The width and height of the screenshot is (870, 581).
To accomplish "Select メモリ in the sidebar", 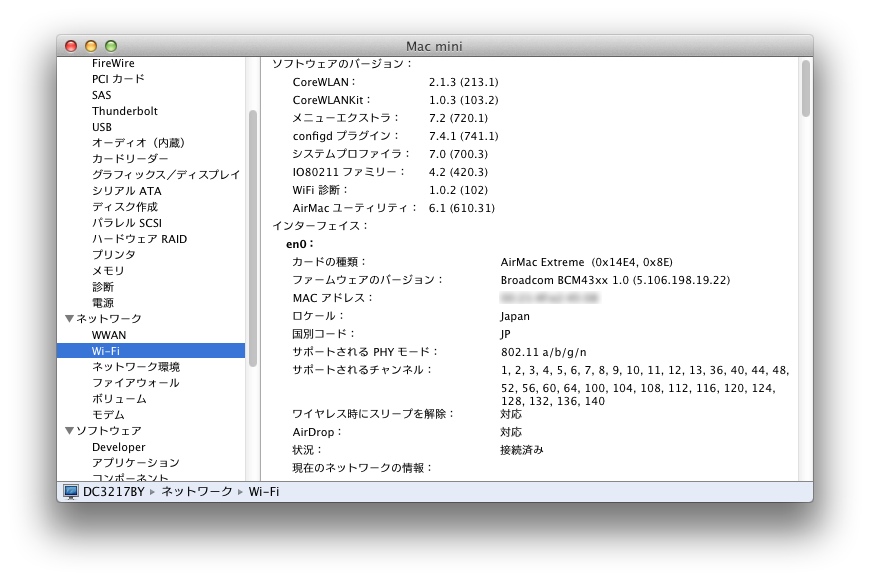I will coord(108,271).
